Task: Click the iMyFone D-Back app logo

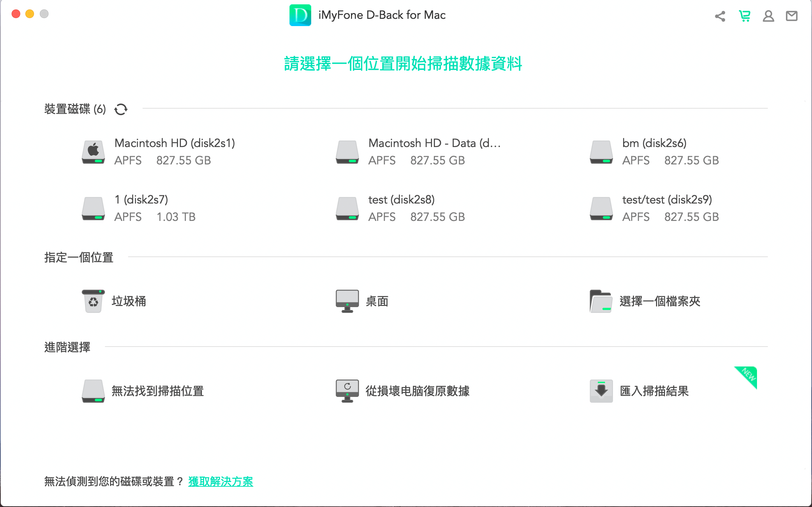Action: [300, 15]
